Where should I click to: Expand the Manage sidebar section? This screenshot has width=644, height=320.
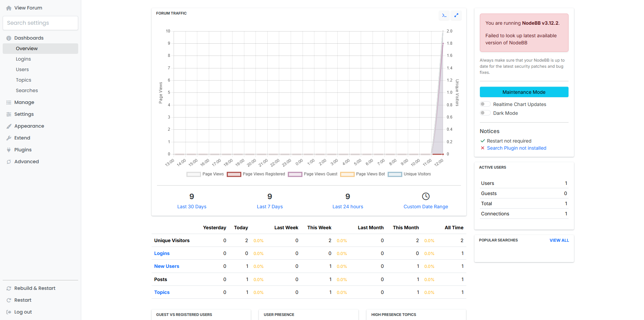coord(40,102)
